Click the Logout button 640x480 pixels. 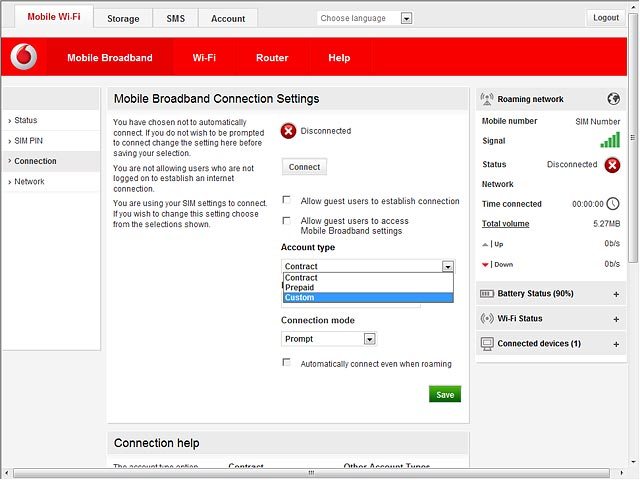click(x=606, y=18)
